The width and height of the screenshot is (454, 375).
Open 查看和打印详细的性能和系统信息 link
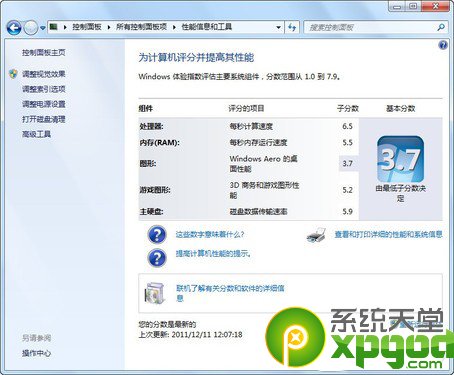click(389, 234)
